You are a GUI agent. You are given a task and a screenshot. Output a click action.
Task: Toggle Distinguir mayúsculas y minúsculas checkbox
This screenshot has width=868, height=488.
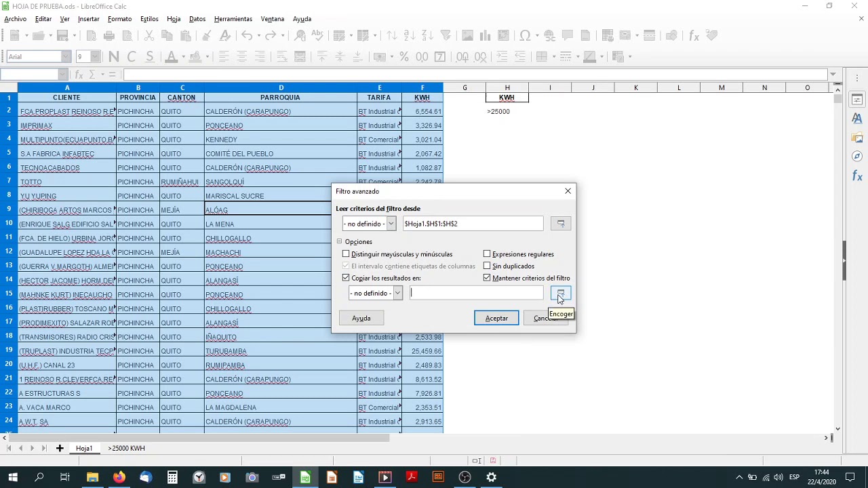tap(346, 254)
